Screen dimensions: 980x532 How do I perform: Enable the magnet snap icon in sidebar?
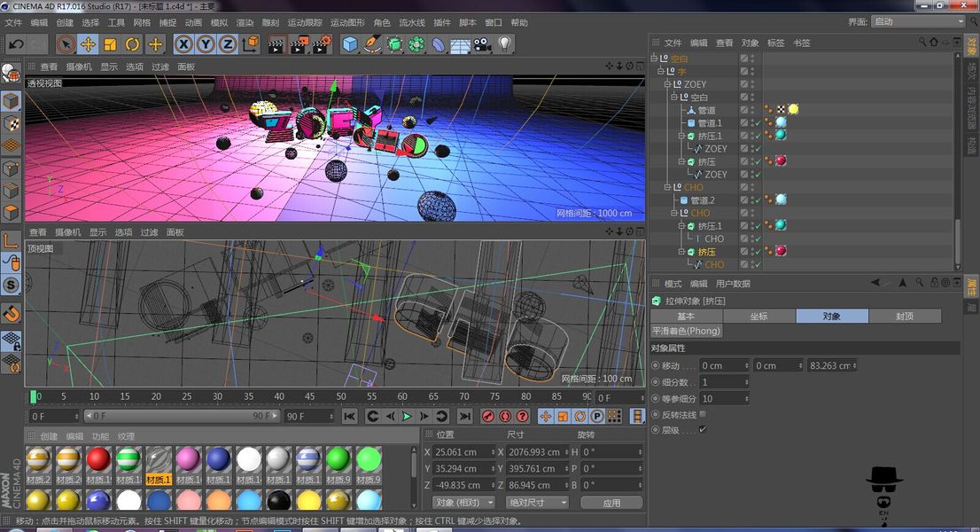(12, 313)
